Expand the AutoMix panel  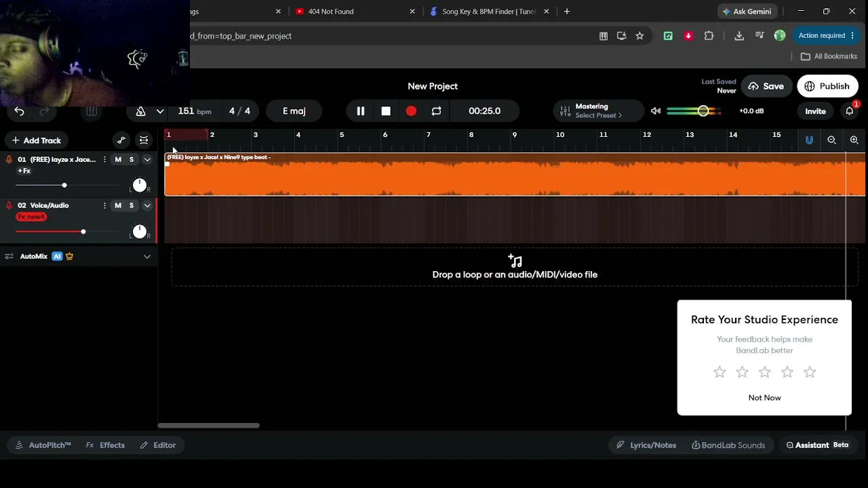point(146,256)
